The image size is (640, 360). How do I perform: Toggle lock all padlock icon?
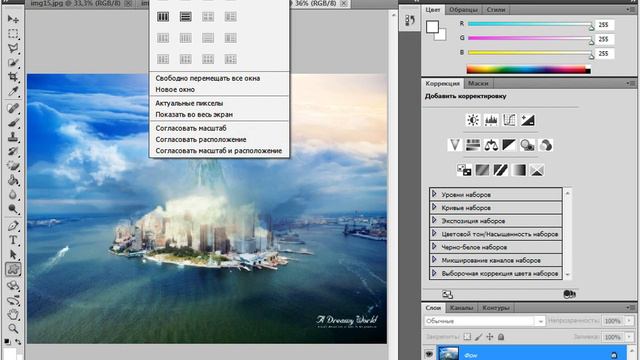coord(501,337)
